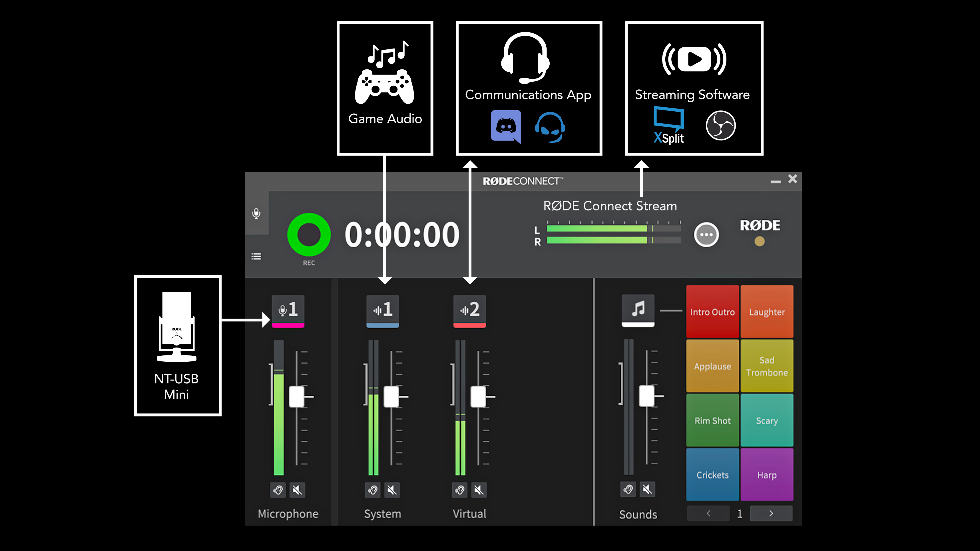Click the System channel label
This screenshot has width=980, height=551.
coord(383,514)
